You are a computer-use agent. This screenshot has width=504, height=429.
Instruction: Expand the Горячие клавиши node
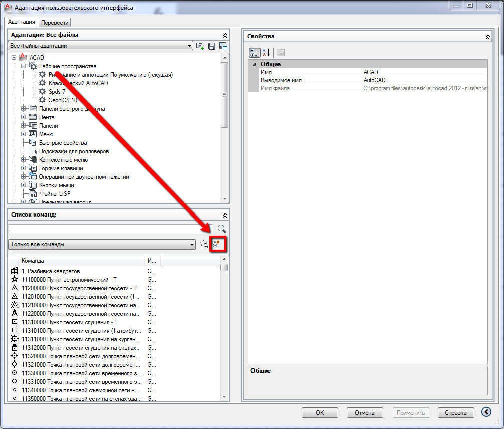coord(23,168)
